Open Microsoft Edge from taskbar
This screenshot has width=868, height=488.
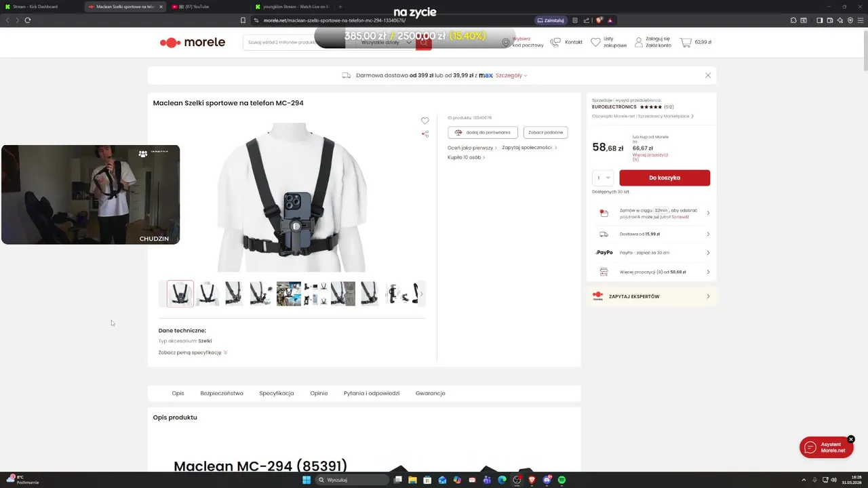502,480
